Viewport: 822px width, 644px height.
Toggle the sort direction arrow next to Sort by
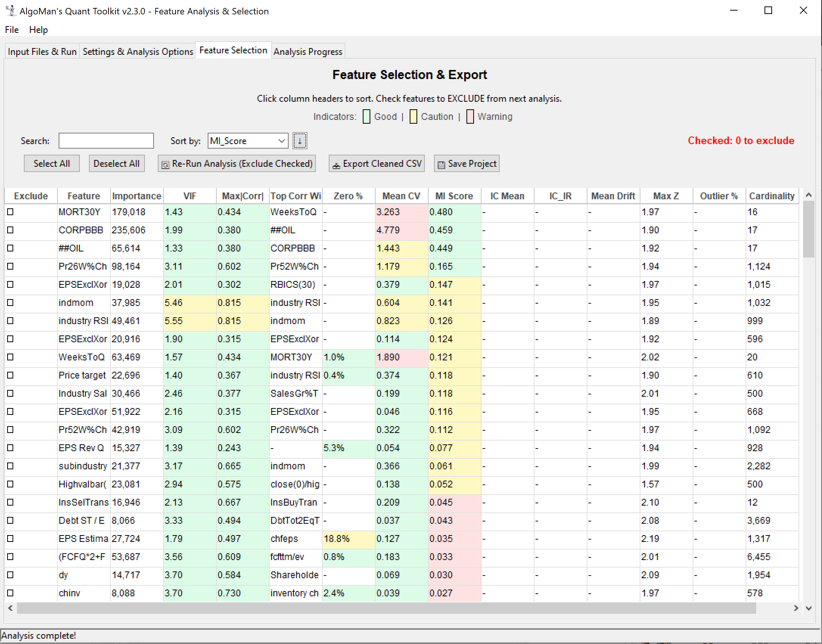(x=300, y=140)
